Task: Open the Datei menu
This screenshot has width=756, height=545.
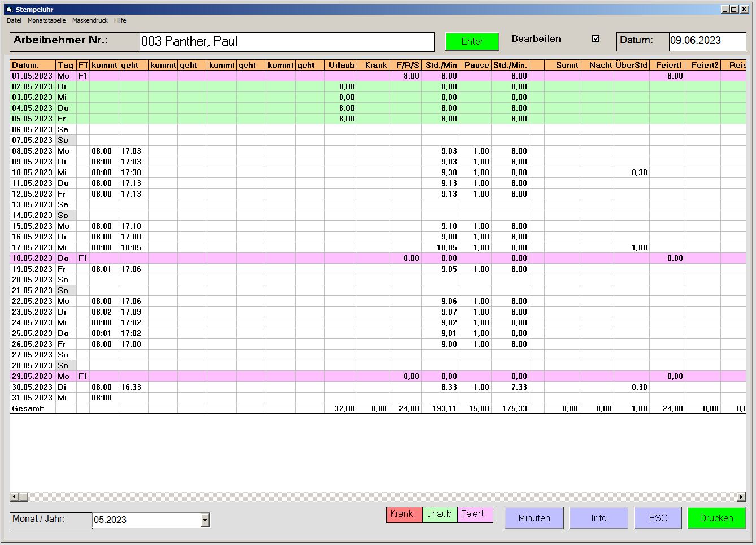Action: click(14, 20)
